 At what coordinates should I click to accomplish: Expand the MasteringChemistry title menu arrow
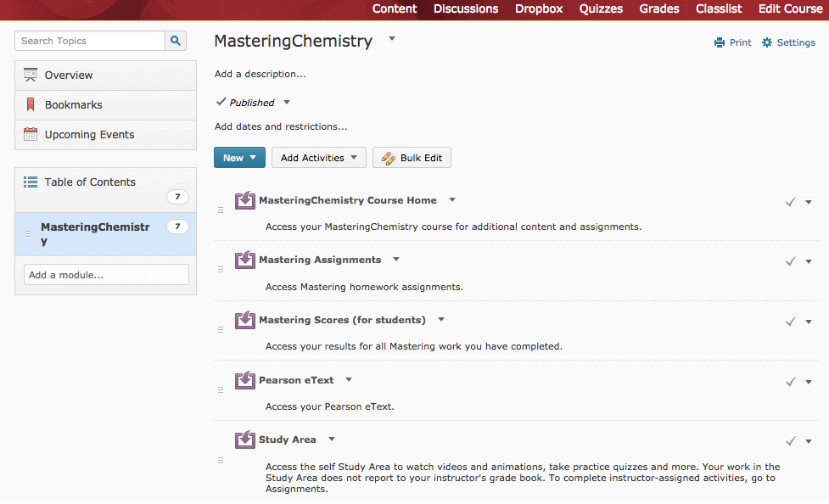point(392,39)
